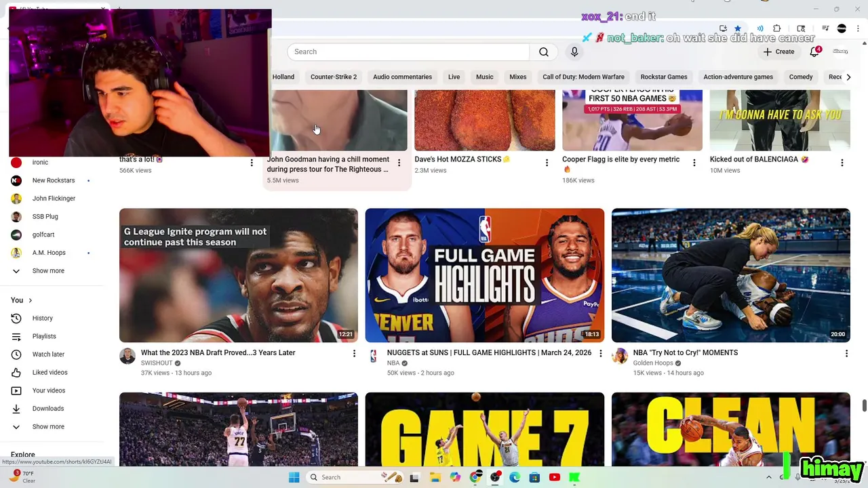The image size is (868, 488).
Task: Click the SWISHOUT channel avatar
Action: point(127,357)
